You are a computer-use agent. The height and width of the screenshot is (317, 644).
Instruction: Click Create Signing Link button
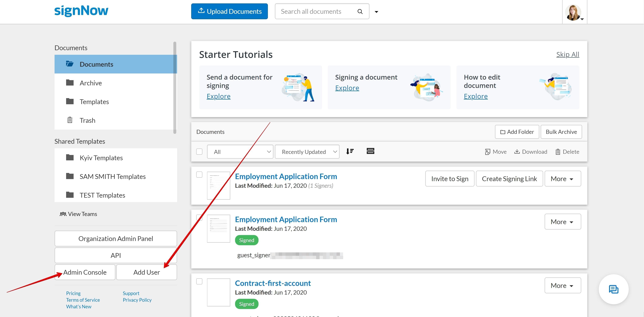(509, 179)
